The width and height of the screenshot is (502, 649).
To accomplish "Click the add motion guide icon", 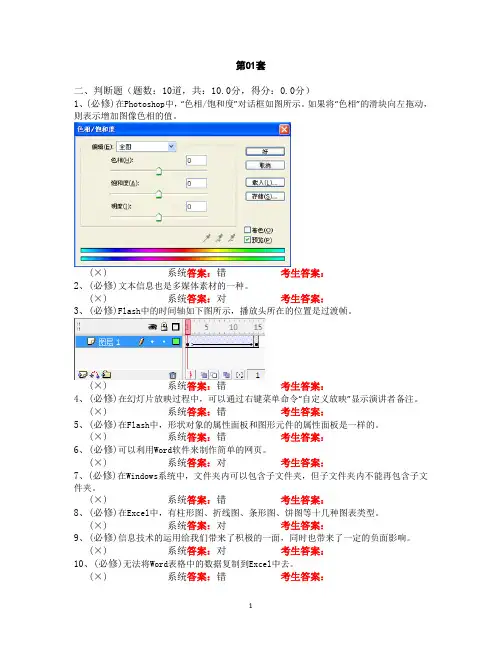I will [95, 375].
